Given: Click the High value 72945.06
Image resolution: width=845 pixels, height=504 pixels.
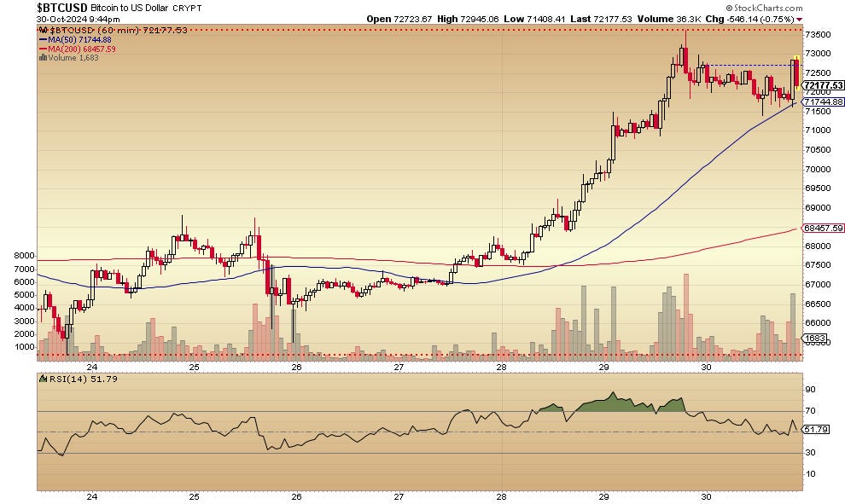Looking at the screenshot, I should pos(480,19).
